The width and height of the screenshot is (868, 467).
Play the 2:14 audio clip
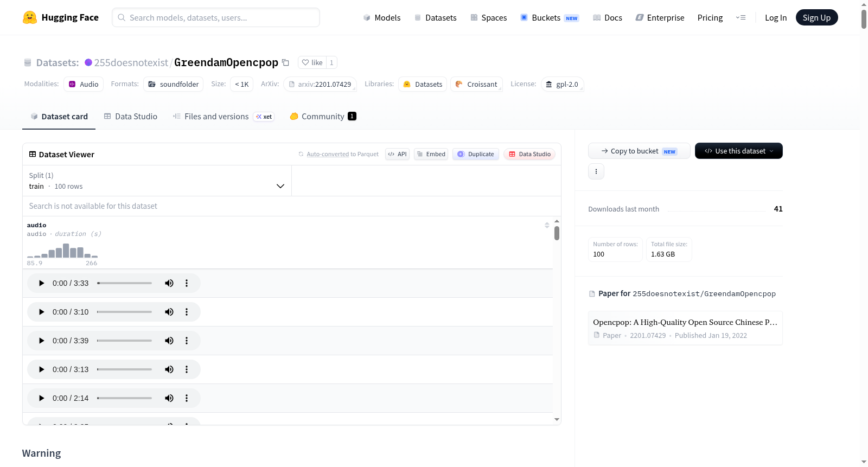tap(41, 398)
